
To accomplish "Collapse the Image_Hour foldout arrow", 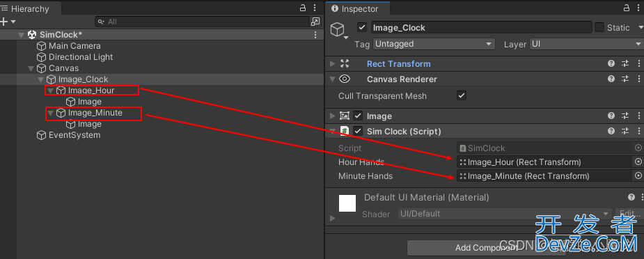I will pos(51,91).
